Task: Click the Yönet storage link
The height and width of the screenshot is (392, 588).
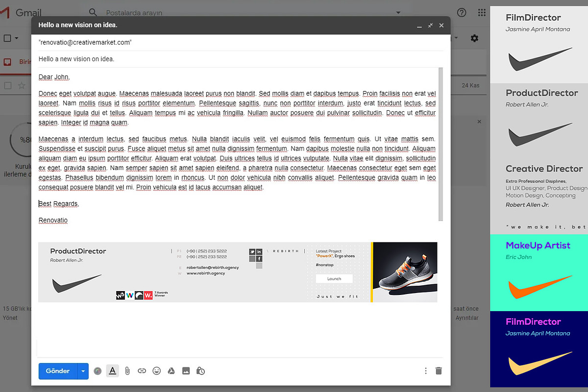Action: coord(10,318)
